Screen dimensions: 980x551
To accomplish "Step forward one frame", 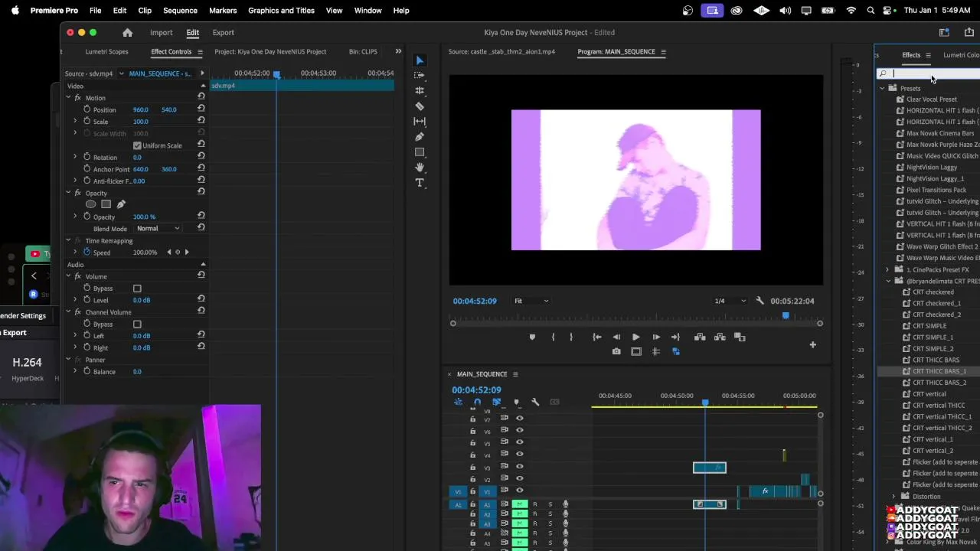I will pyautogui.click(x=656, y=337).
